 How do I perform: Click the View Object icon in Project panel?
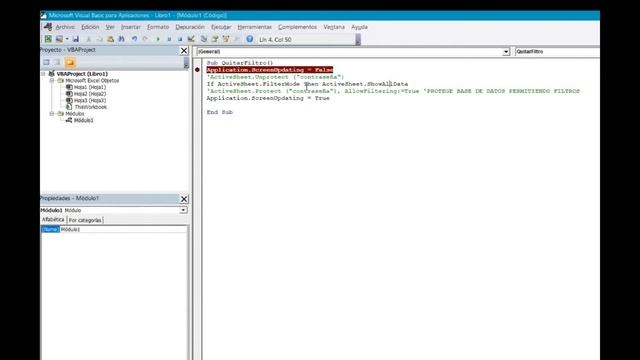(x=58, y=62)
